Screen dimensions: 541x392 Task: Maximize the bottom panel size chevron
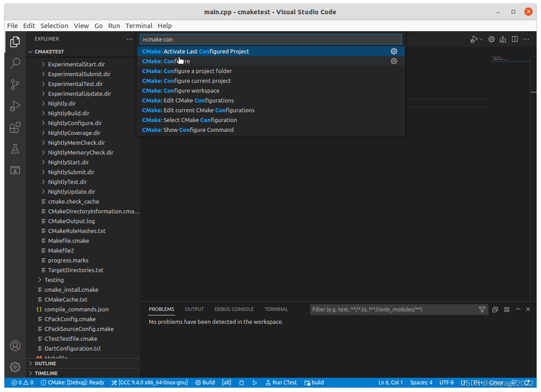click(x=518, y=309)
